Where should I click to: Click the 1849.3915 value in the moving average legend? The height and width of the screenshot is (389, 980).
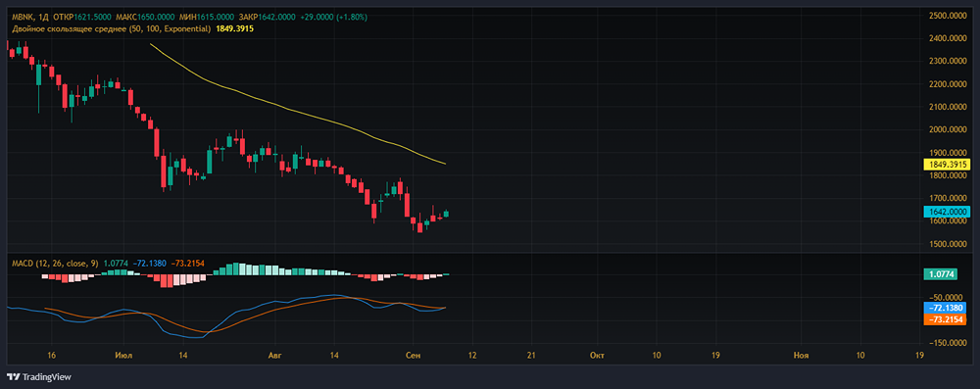coord(234,28)
